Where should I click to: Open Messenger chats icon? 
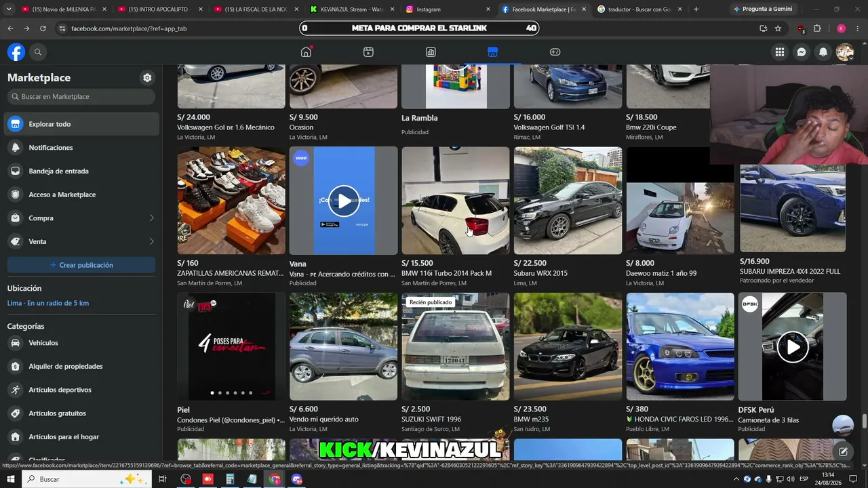pos(802,52)
